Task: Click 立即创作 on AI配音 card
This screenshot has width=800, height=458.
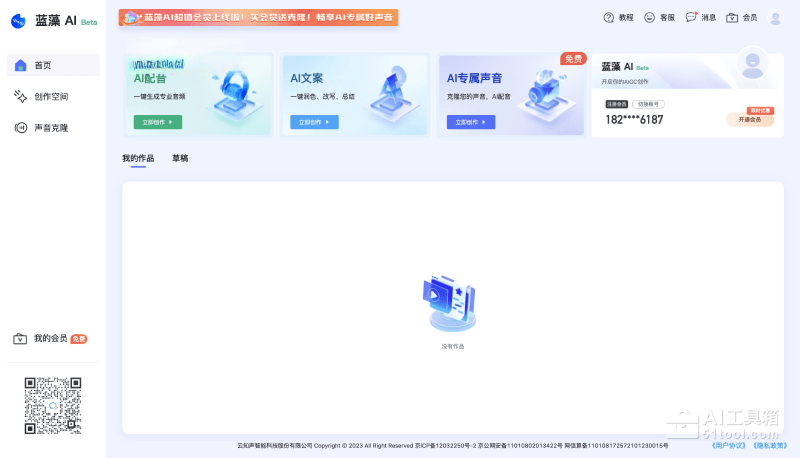Action: tap(158, 122)
